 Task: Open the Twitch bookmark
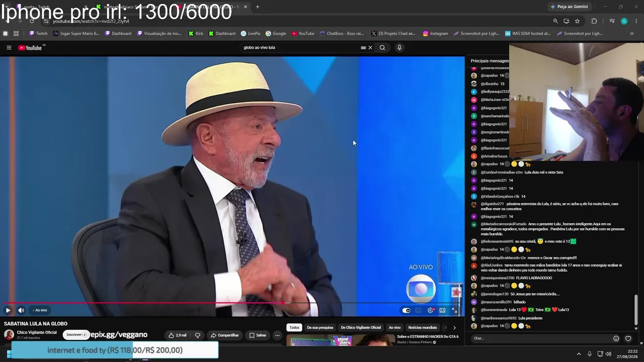38,34
